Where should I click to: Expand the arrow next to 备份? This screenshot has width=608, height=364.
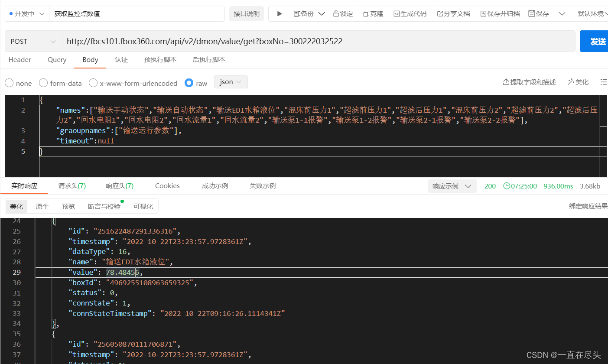[322, 14]
